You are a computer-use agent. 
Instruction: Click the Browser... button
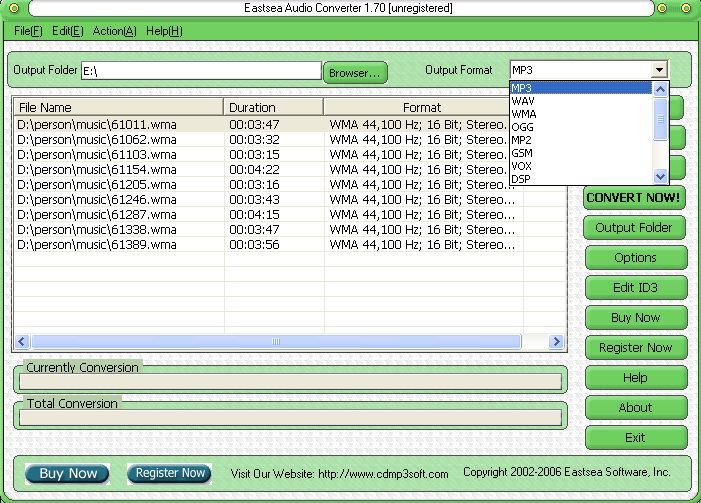pos(355,72)
